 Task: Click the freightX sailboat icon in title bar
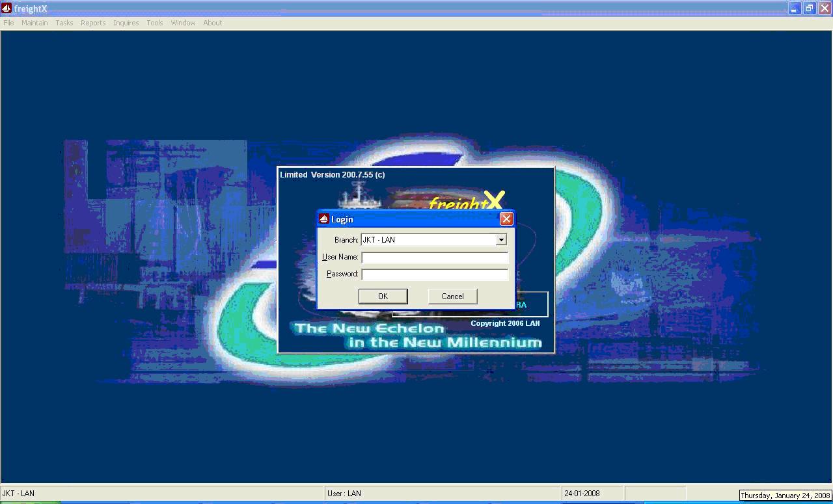point(7,8)
